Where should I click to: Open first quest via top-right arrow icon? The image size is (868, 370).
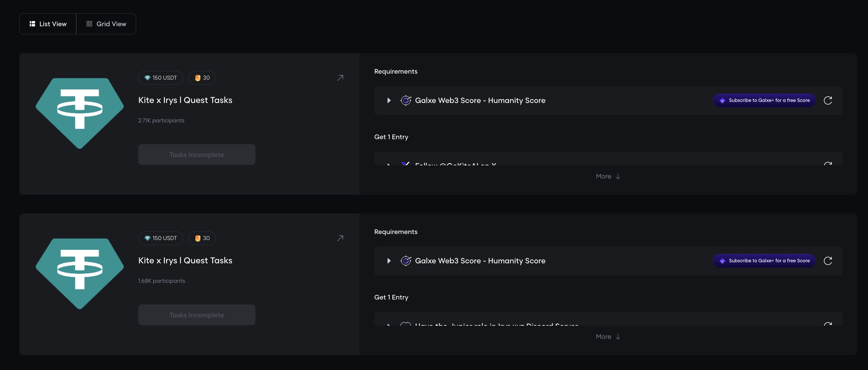[x=340, y=78]
